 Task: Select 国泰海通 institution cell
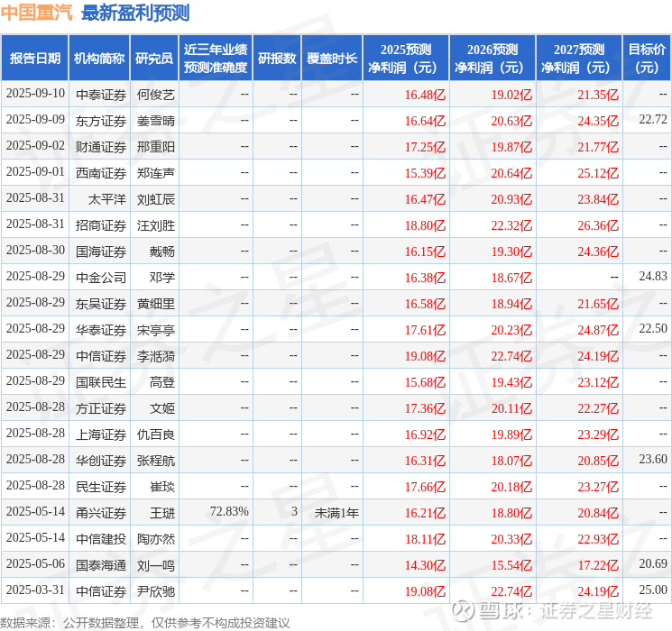101,565
